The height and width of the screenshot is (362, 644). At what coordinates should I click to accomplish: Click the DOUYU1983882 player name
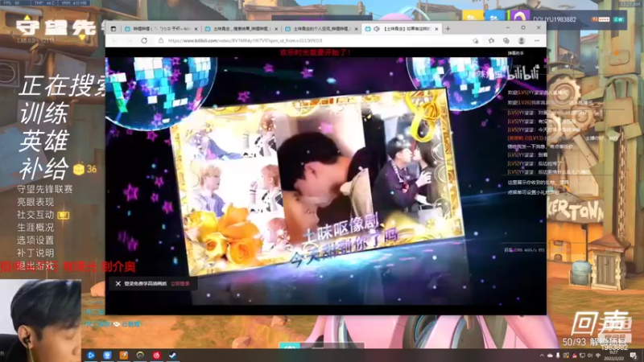point(555,19)
